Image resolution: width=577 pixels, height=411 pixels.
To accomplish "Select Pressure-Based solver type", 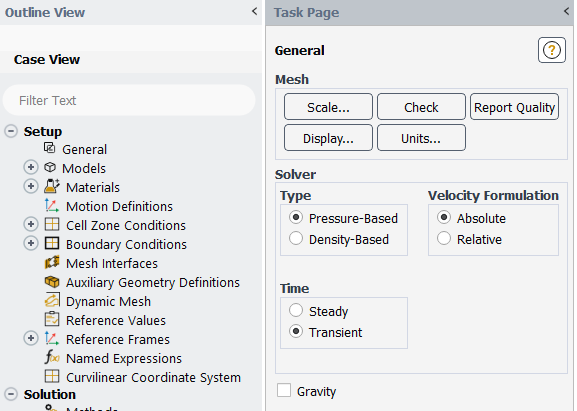I will click(x=296, y=217).
